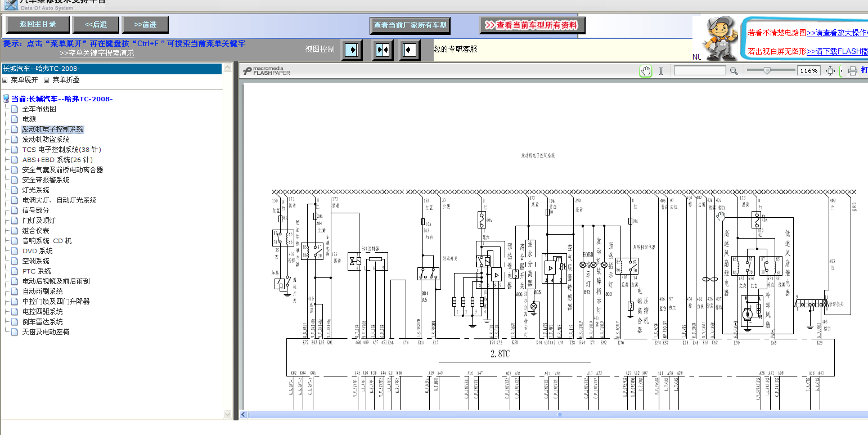868x435 pixels.
Task: Click the printer icon
Action: [x=852, y=71]
